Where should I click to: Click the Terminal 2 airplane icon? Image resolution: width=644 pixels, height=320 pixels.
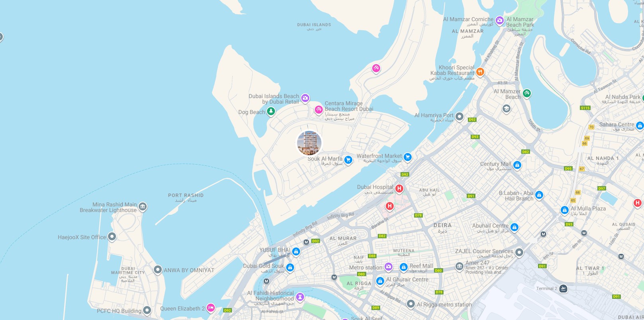563,289
